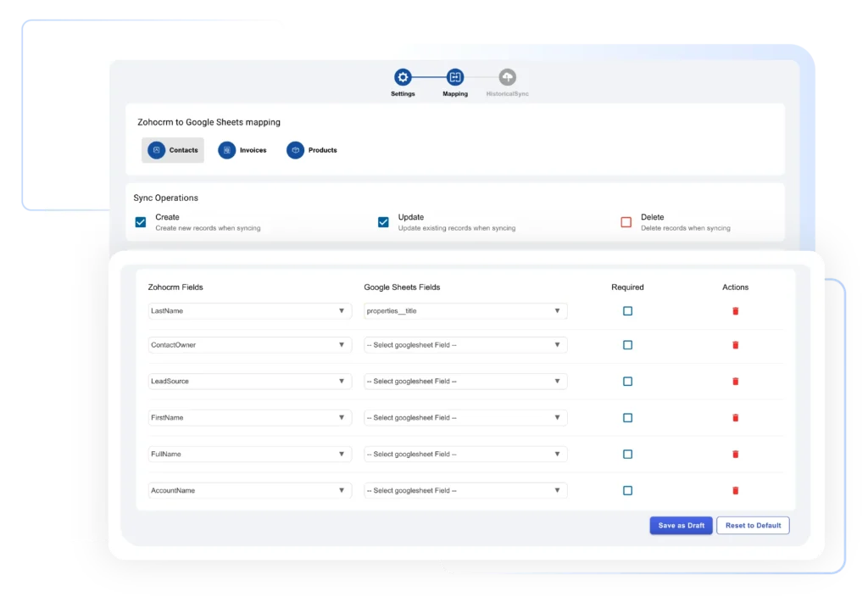The image size is (868, 608).
Task: Click the Settings step gear icon
Action: click(402, 76)
